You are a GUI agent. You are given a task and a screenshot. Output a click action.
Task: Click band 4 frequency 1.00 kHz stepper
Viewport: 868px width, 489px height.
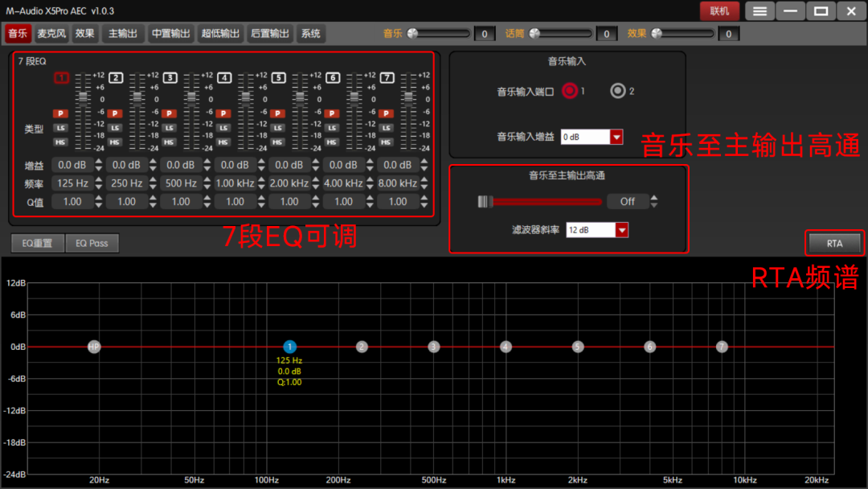click(261, 183)
